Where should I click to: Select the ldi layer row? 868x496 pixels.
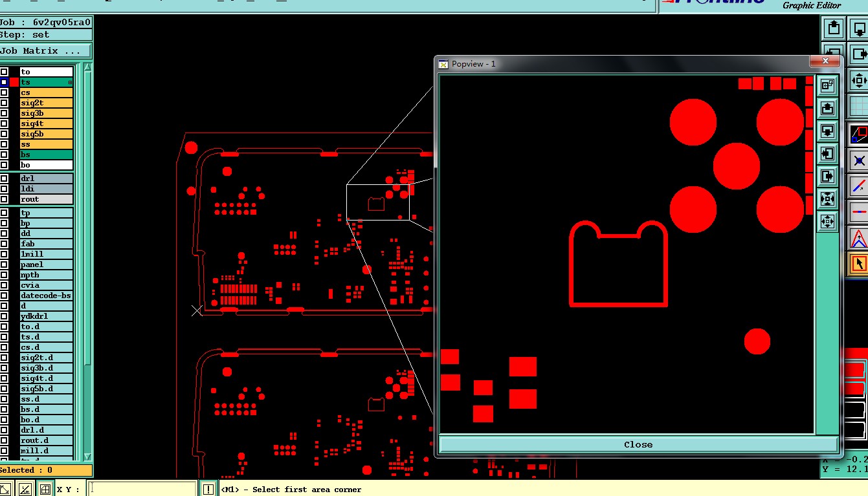(46, 189)
